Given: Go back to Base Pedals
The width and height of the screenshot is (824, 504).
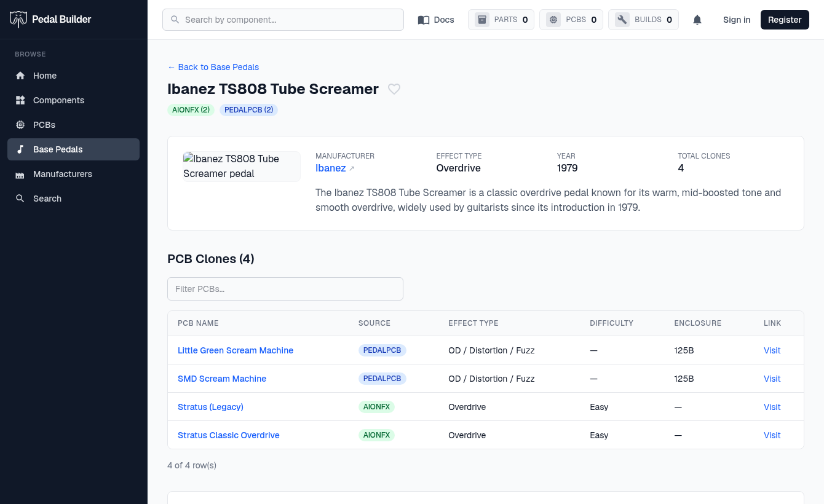Looking at the screenshot, I should [213, 67].
